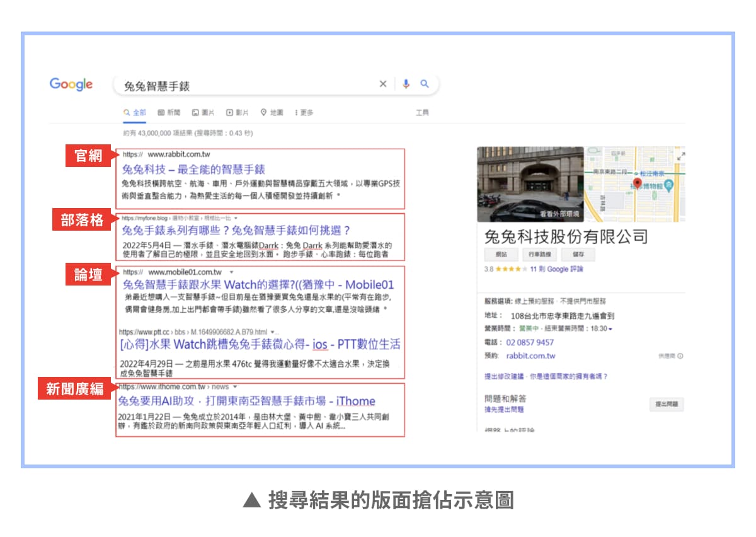
Task: Open the map thumbnail with red pin
Action: click(x=635, y=184)
